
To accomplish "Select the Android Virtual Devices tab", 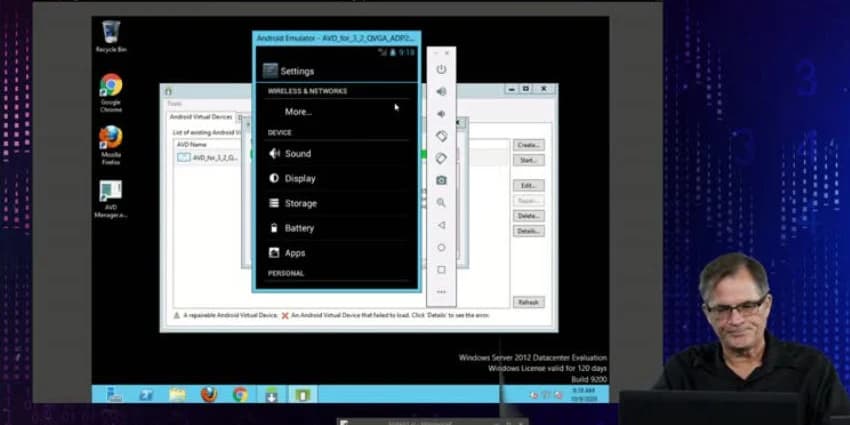I will 201,117.
